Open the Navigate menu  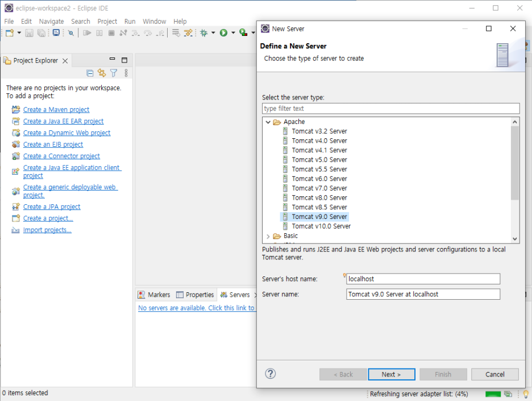point(51,22)
